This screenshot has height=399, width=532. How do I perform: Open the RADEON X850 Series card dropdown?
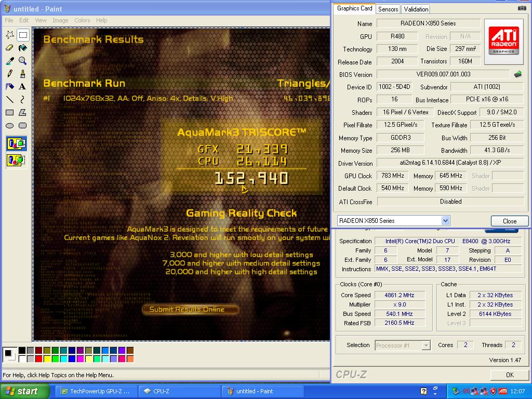pyautogui.click(x=445, y=220)
